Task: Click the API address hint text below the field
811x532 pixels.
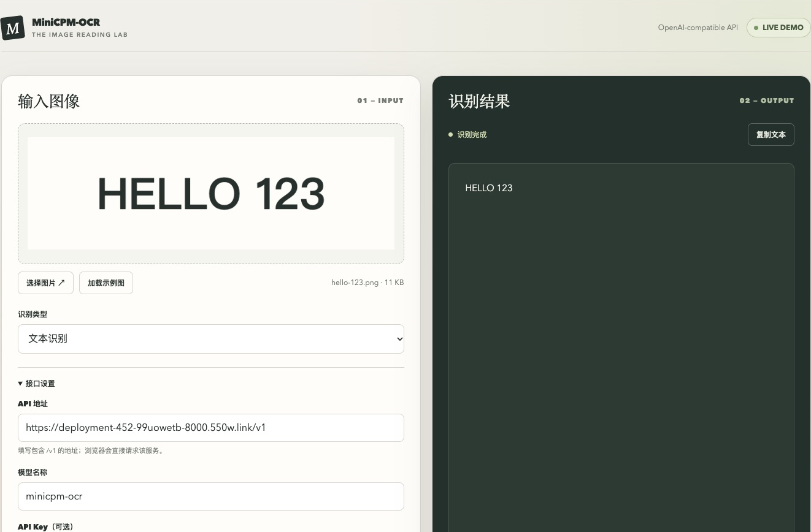Action: (91, 451)
